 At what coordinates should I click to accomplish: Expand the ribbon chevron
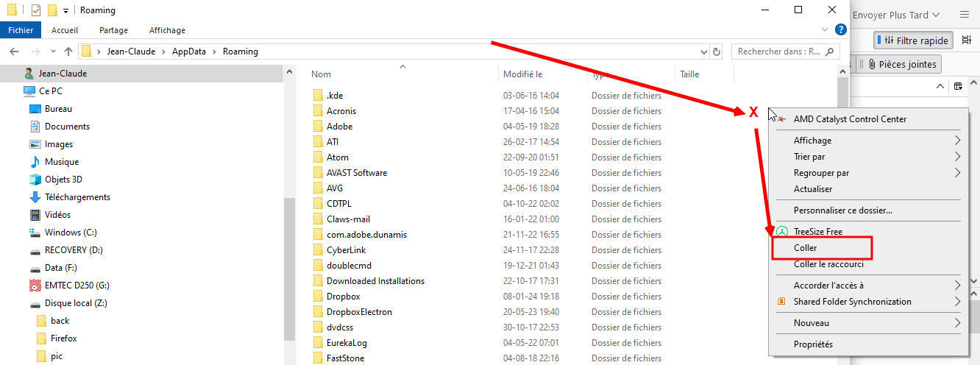[x=825, y=30]
